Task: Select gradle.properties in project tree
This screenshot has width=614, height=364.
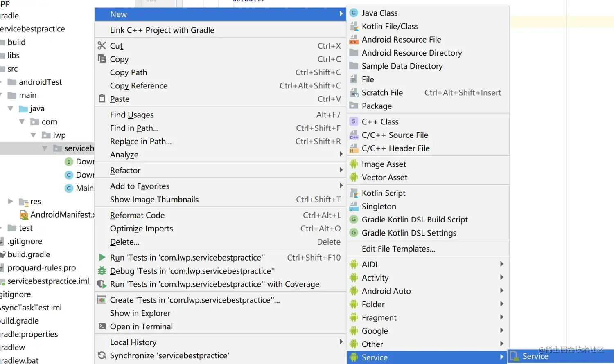Action: click(x=29, y=334)
